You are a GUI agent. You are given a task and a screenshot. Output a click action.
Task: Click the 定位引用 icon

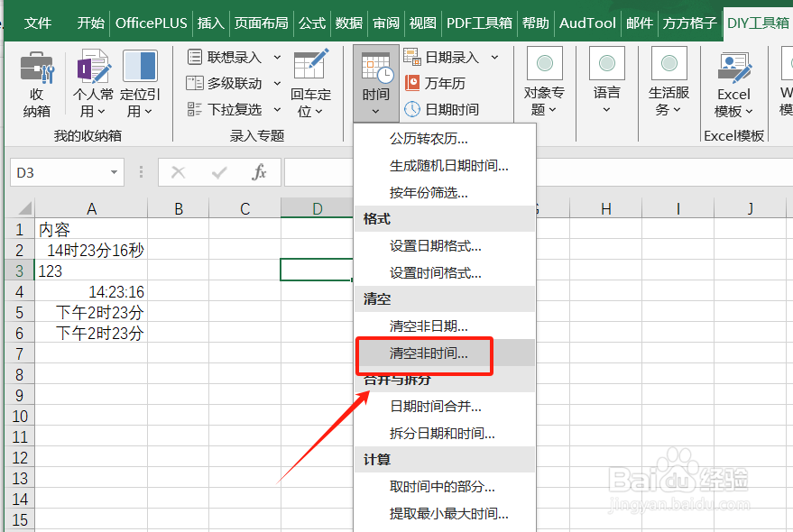(x=140, y=66)
